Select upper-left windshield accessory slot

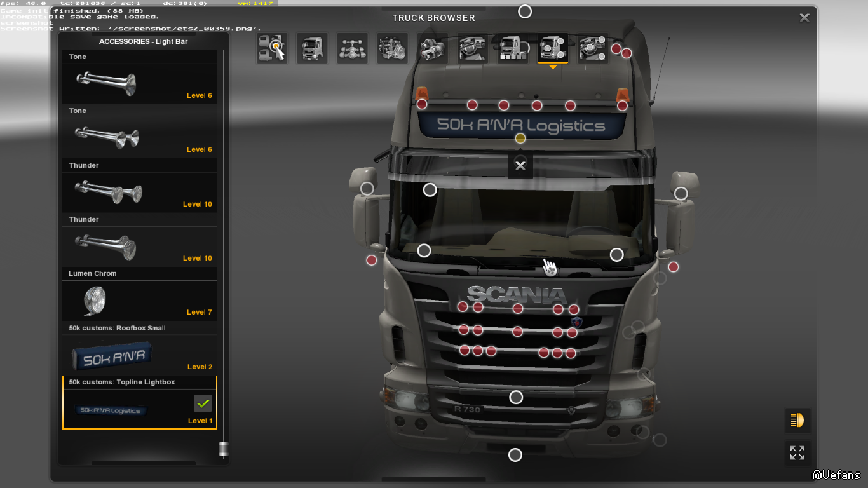(430, 190)
